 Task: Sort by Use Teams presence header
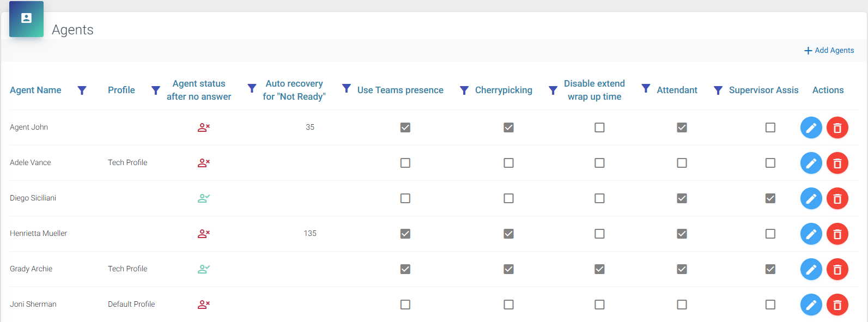pyautogui.click(x=400, y=90)
